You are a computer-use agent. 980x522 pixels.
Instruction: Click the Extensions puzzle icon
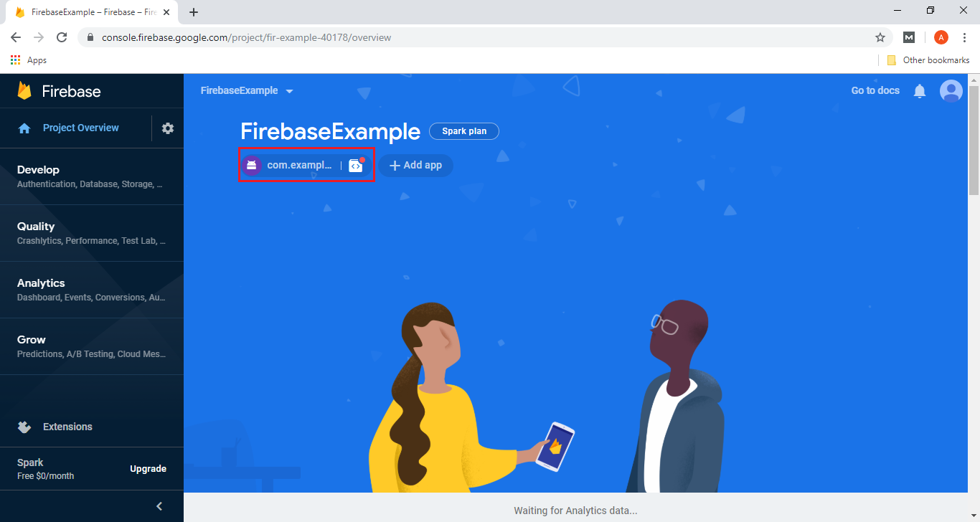point(24,427)
